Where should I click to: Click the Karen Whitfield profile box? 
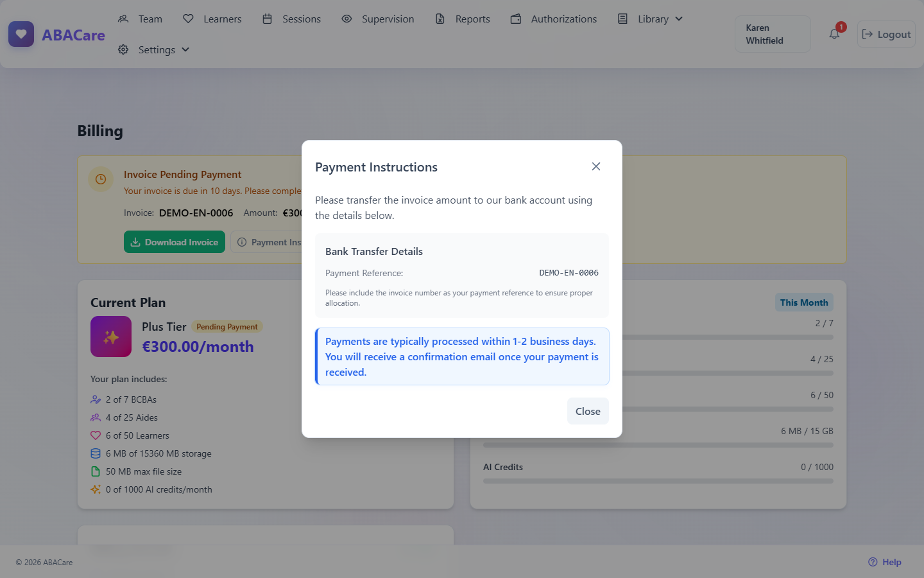[x=773, y=34]
